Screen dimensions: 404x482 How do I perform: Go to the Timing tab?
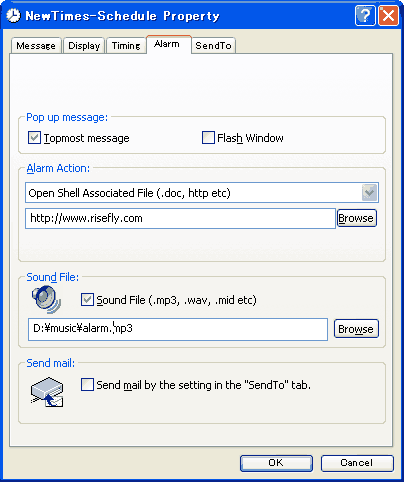coord(126,46)
